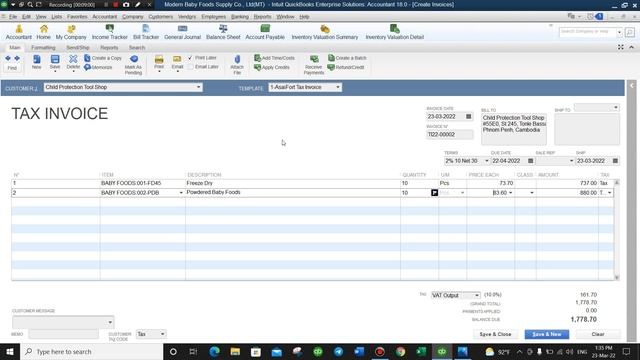Screen dimensions: 640x360
Task: Click the Save invoice icon
Action: click(55, 60)
